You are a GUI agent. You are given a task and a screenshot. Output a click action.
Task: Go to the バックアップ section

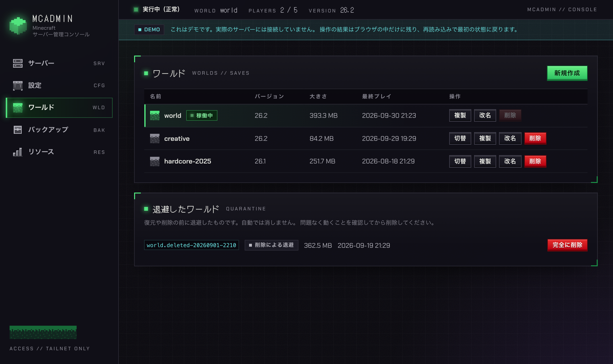pyautogui.click(x=59, y=130)
